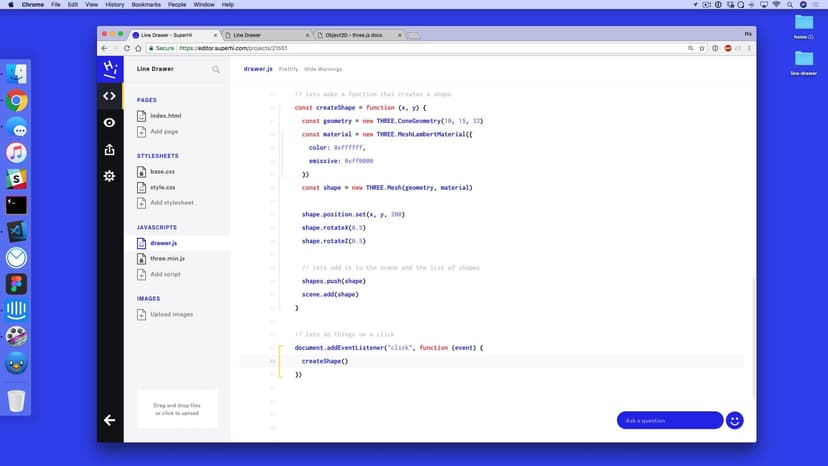
Task: Toggle Hide Warnings in editor header
Action: coord(323,69)
